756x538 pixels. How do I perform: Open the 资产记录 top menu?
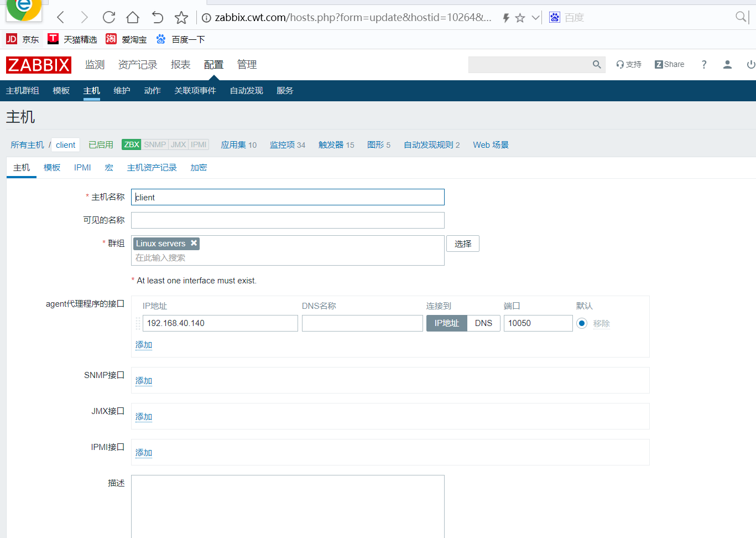click(138, 65)
